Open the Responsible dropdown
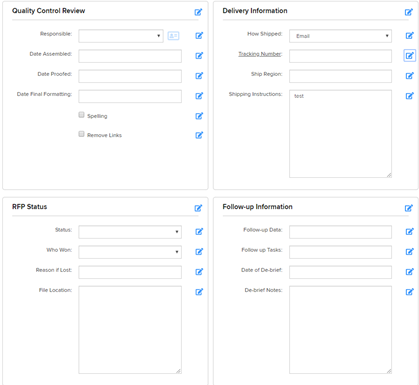 pos(121,36)
